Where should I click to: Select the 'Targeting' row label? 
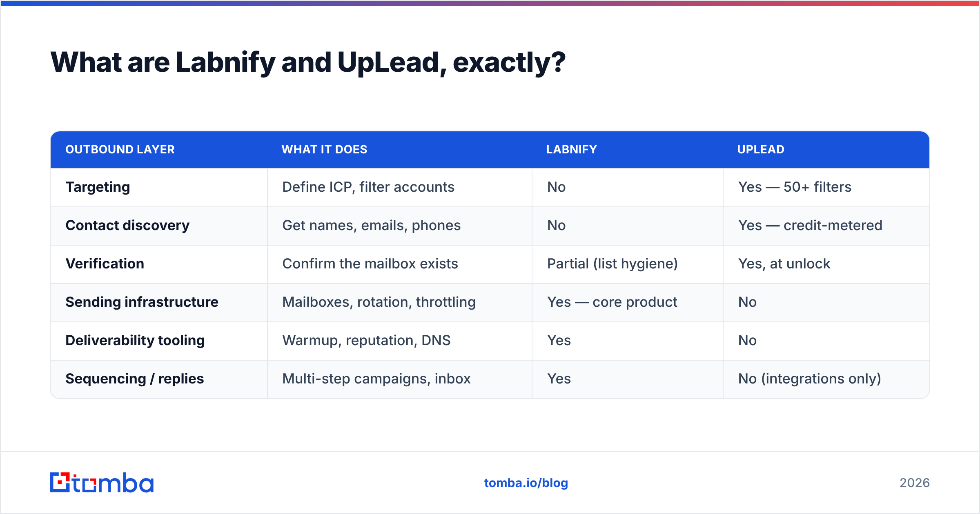point(98,187)
